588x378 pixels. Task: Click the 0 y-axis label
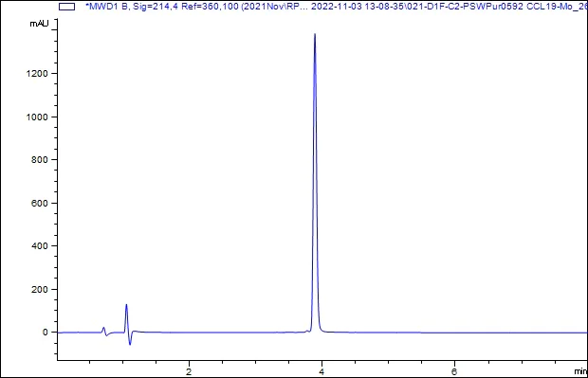46,333
